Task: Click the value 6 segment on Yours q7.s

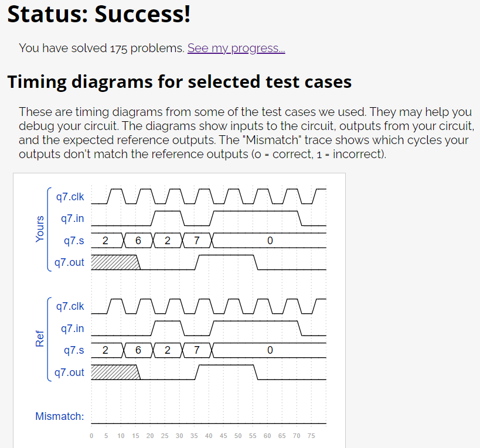Action: [x=138, y=240]
